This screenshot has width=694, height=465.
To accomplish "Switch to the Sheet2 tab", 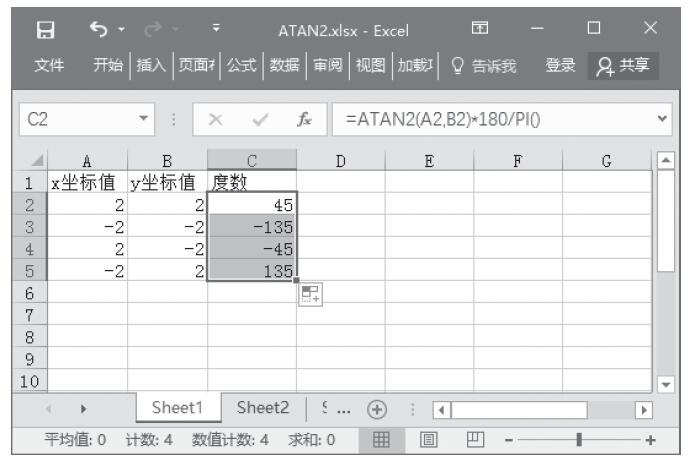I will (x=262, y=408).
